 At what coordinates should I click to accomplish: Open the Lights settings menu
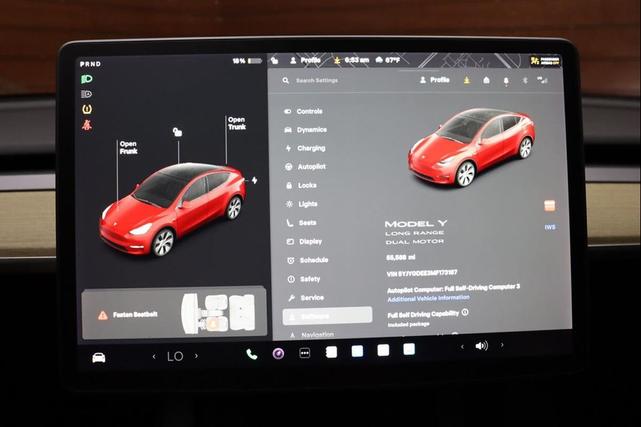[302, 204]
